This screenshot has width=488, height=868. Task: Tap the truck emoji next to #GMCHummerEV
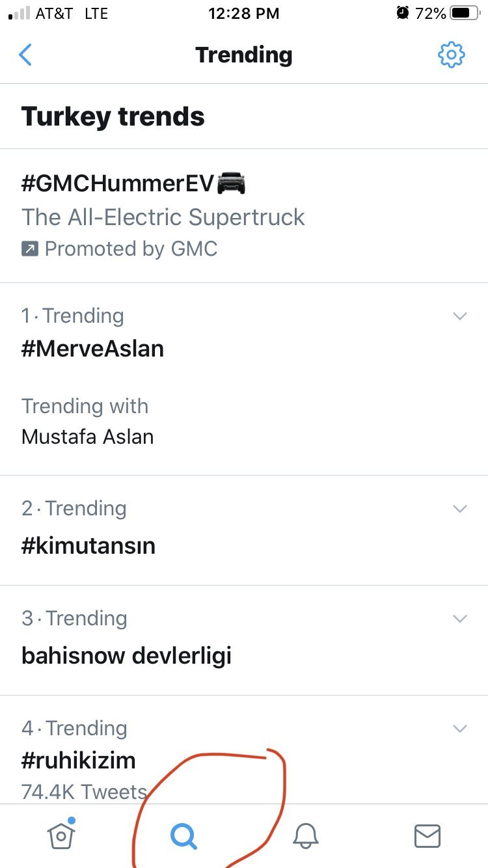coord(231,184)
